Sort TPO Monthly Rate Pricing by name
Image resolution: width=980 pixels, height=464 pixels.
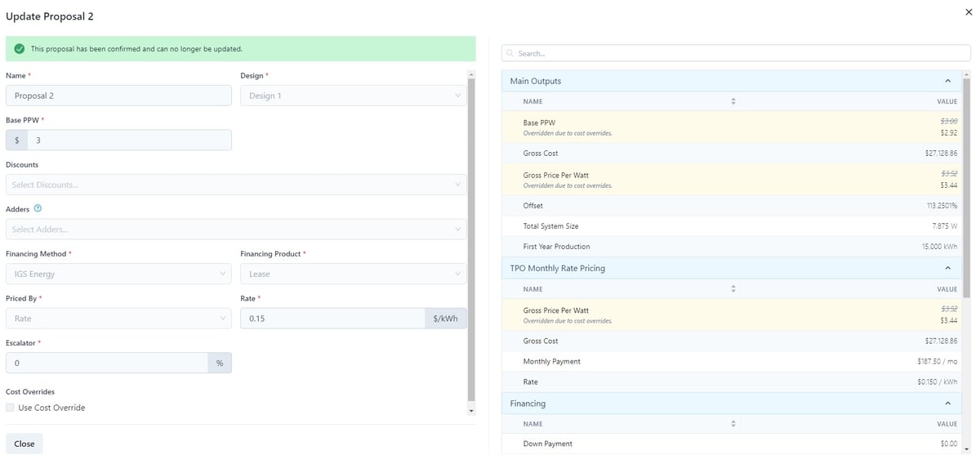(x=733, y=289)
